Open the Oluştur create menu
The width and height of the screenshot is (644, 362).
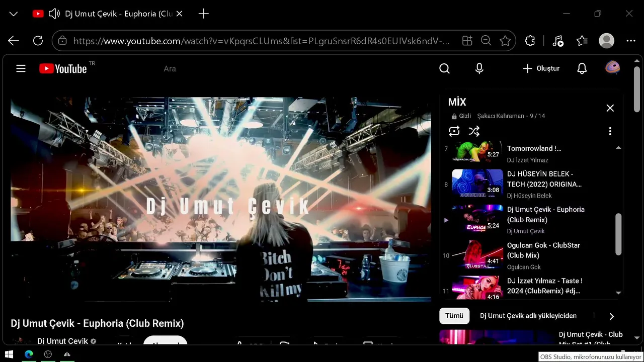point(541,68)
